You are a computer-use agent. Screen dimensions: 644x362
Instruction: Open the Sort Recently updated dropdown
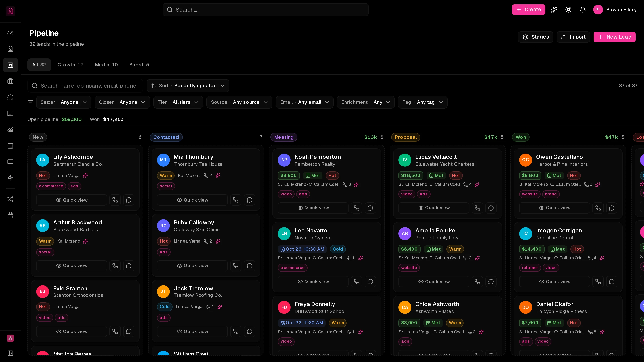click(x=188, y=86)
